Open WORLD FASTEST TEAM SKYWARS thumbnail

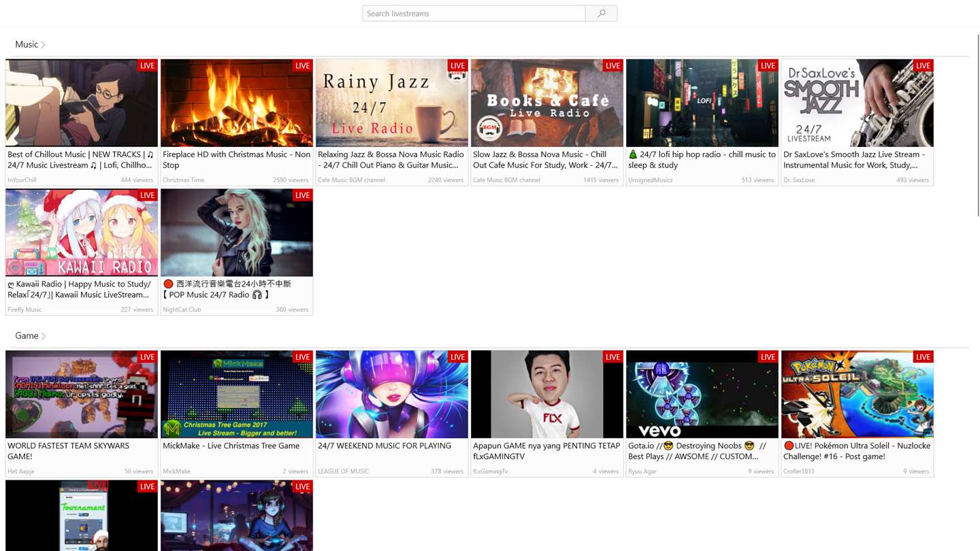point(82,395)
